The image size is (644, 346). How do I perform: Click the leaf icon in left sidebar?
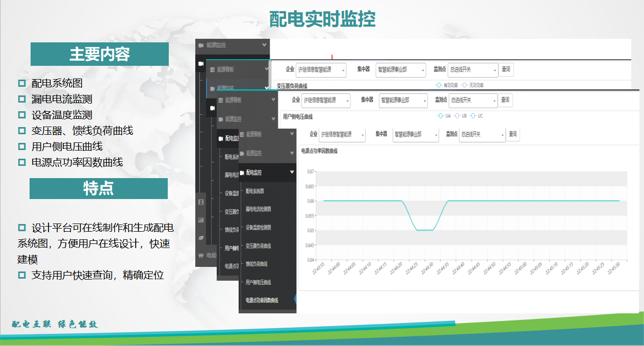pos(201,237)
